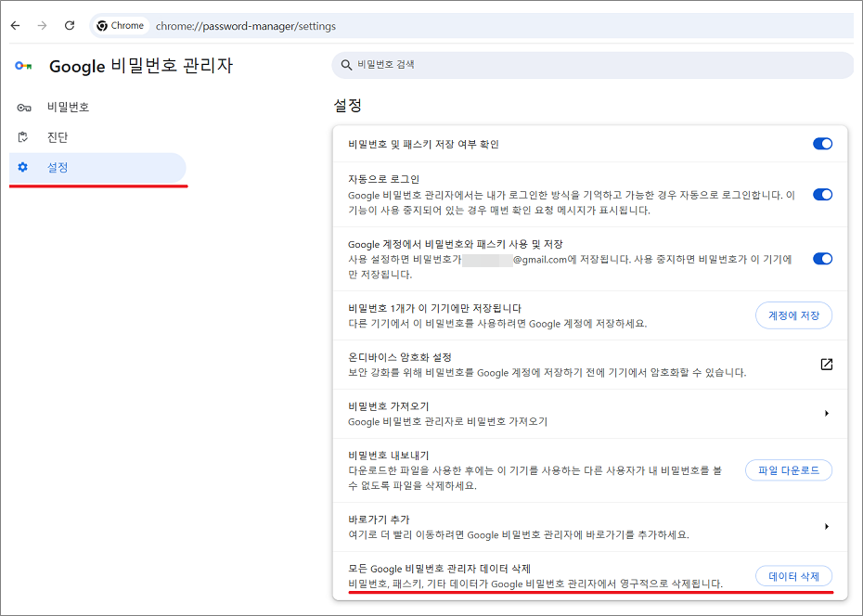
Task: Click the 데이터 삭제 button
Action: coord(793,576)
